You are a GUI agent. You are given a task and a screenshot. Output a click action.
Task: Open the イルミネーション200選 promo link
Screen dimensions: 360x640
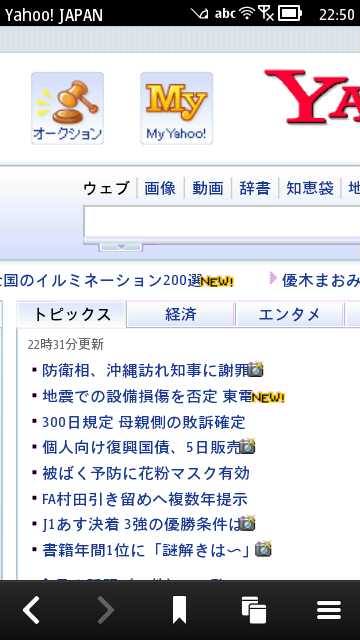(100, 281)
